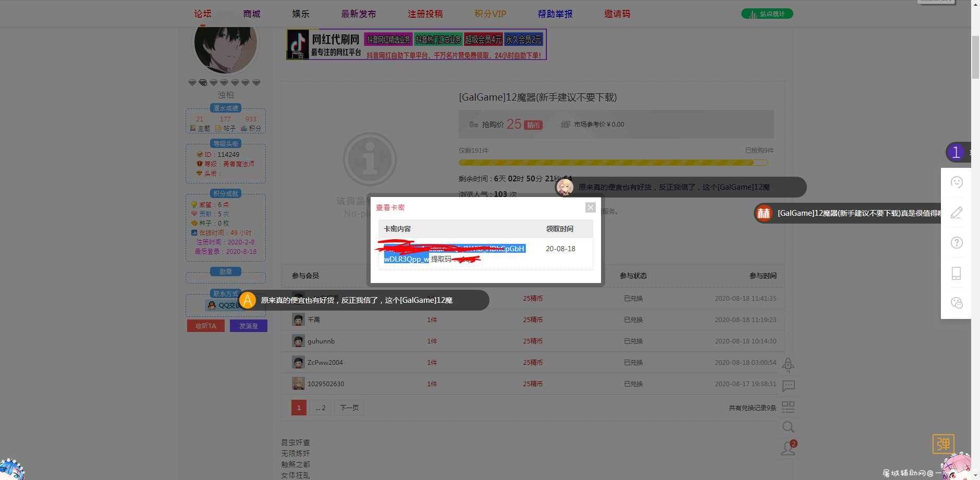Click the pencil edit icon in right sidebar
The width and height of the screenshot is (980, 480).
(957, 213)
